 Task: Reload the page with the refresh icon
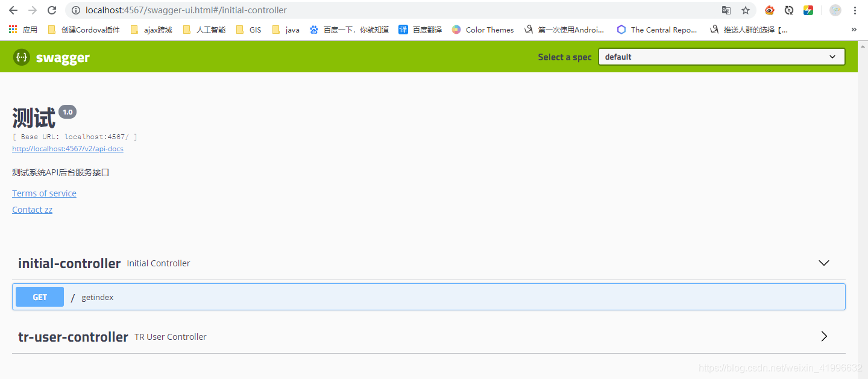coord(51,10)
